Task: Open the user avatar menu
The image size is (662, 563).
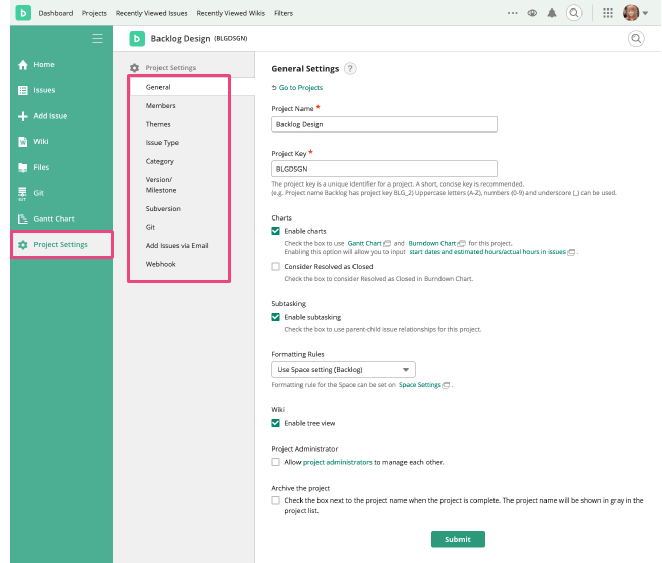Action: click(x=635, y=13)
